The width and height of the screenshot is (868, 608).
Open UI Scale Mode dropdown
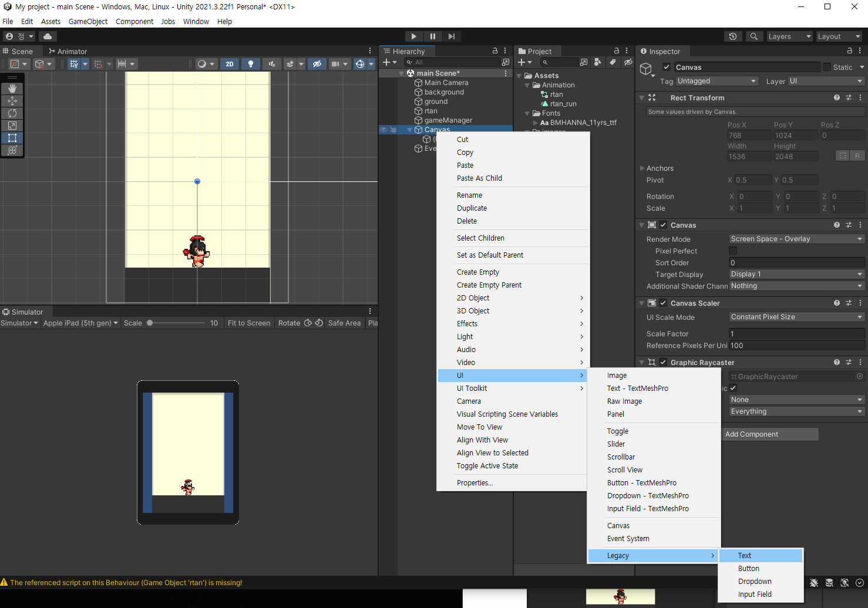point(797,317)
